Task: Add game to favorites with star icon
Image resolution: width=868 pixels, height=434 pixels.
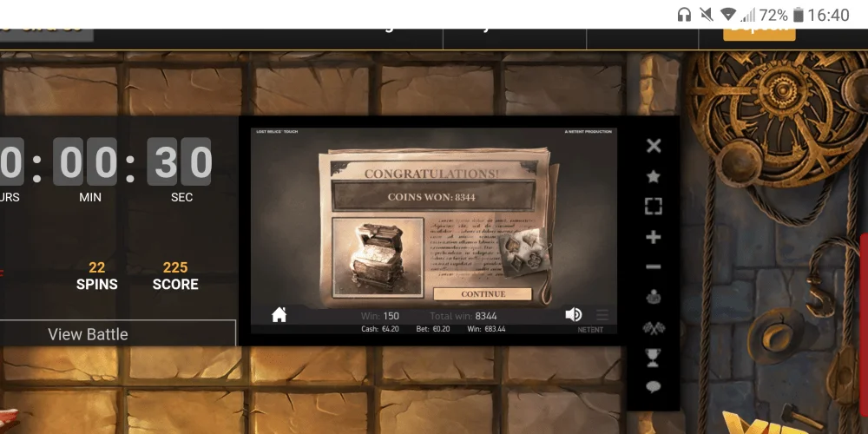Action: tap(654, 176)
